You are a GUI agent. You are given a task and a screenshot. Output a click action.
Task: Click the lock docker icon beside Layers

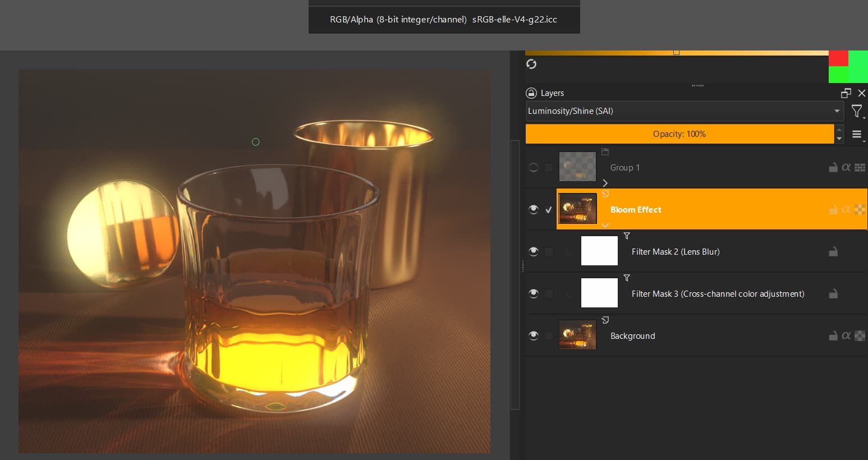[x=531, y=93]
